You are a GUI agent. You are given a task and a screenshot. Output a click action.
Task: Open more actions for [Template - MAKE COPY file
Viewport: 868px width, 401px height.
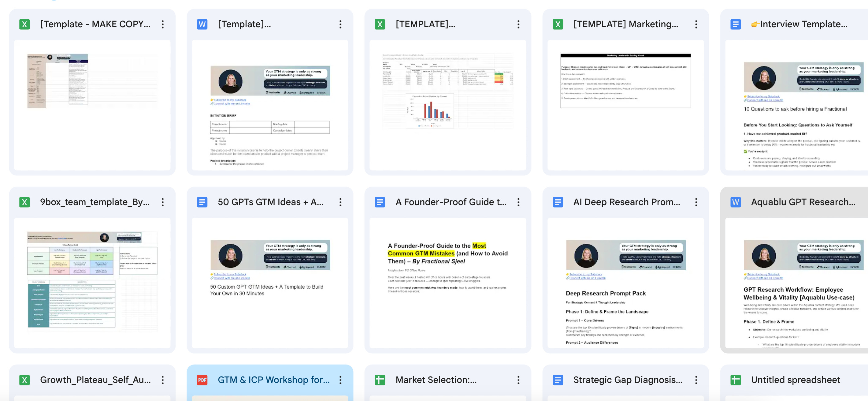coord(163,24)
